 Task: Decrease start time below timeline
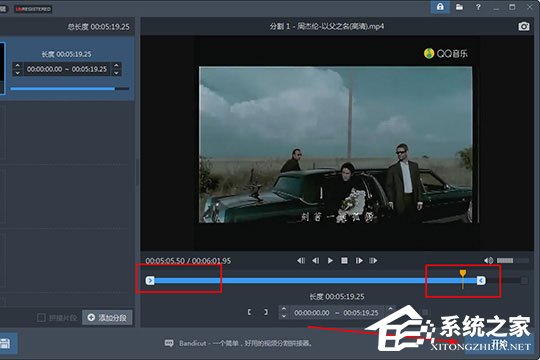[x=283, y=316]
